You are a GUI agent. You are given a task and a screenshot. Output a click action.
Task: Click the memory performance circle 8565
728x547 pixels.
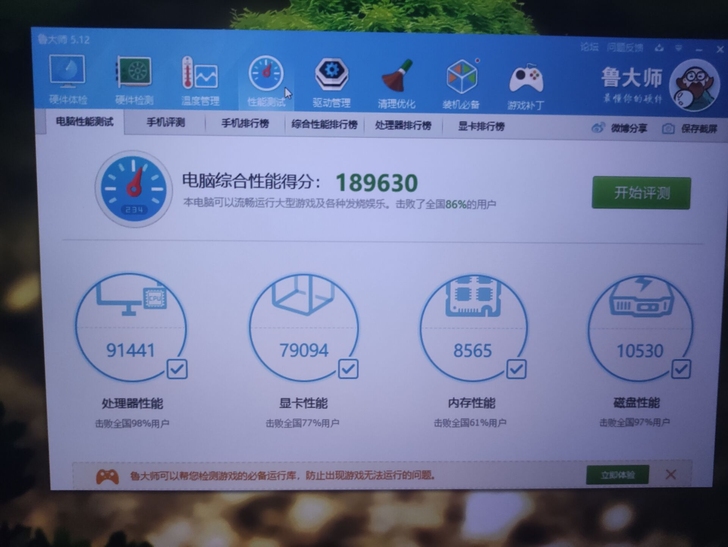pos(473,328)
